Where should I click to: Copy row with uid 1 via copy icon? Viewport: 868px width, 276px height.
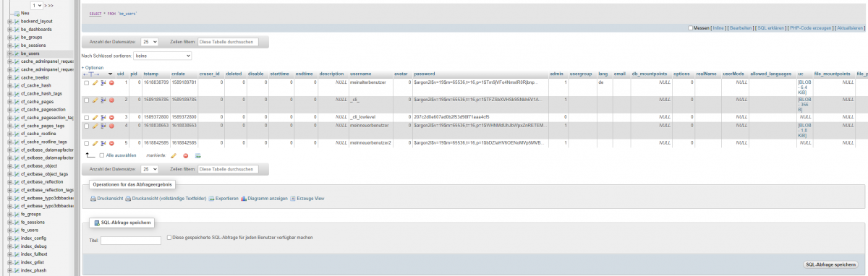(103, 83)
